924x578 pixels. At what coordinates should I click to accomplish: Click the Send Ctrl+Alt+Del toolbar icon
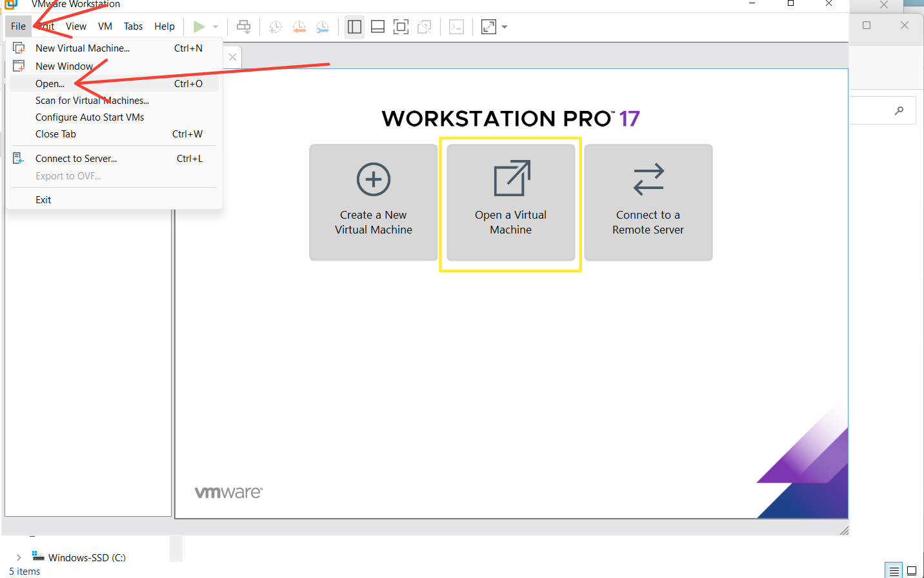point(243,26)
